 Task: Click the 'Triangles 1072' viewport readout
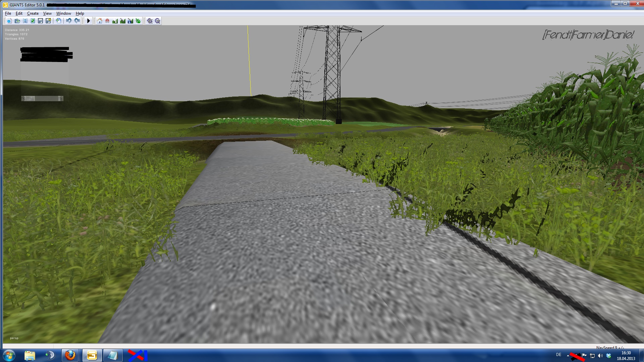[16, 34]
